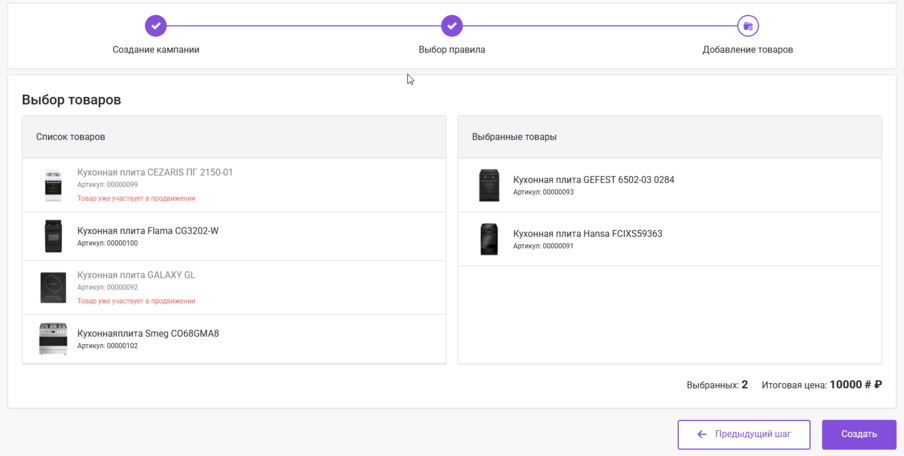The height and width of the screenshot is (456, 904).
Task: Remove Кухонная плита GEFEST 6502-03 0284 from selected
Action: (x=593, y=180)
